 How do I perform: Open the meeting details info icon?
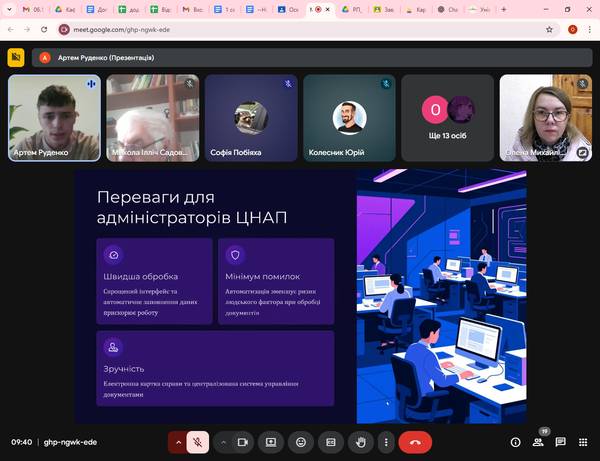(x=515, y=441)
